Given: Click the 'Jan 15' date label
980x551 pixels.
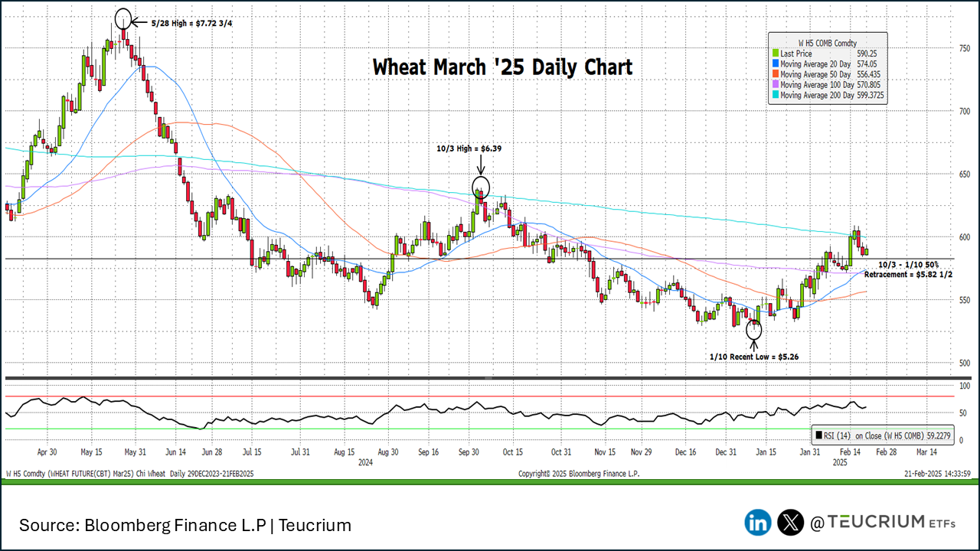Looking at the screenshot, I should click(x=766, y=452).
